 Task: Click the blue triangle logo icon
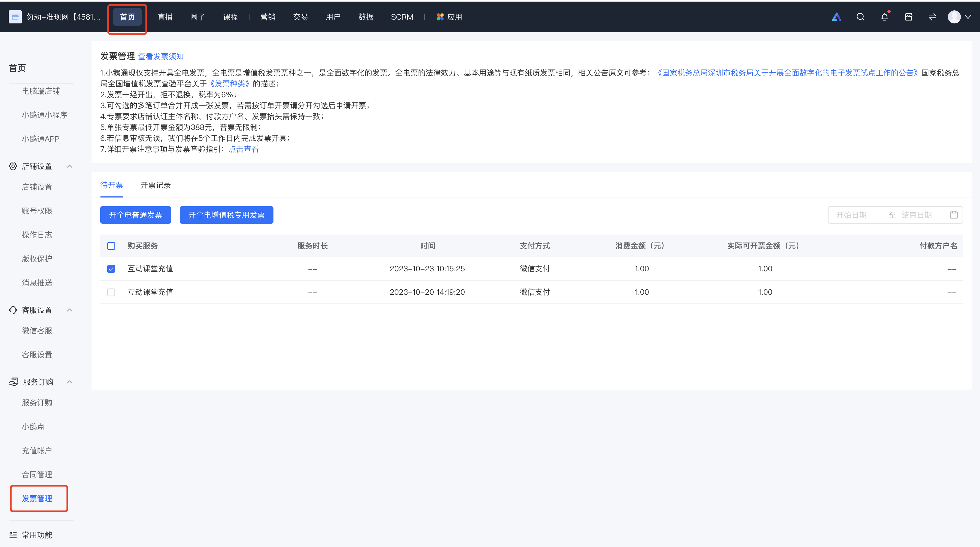[836, 17]
